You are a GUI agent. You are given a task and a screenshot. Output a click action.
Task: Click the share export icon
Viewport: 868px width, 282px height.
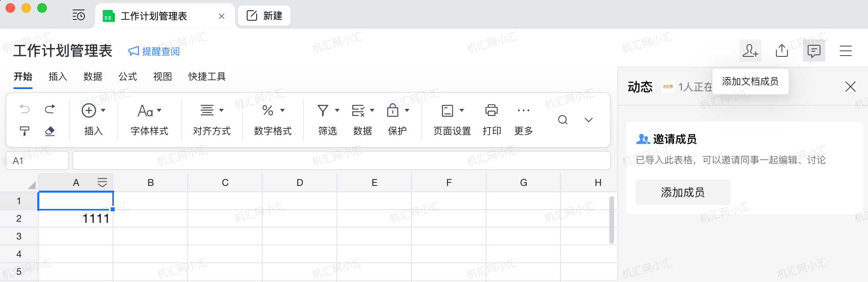[782, 51]
